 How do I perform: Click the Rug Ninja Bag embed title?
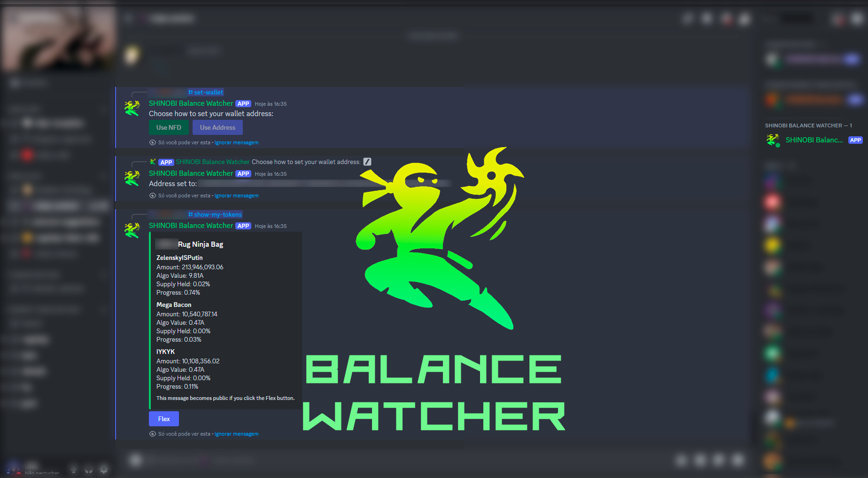point(201,244)
